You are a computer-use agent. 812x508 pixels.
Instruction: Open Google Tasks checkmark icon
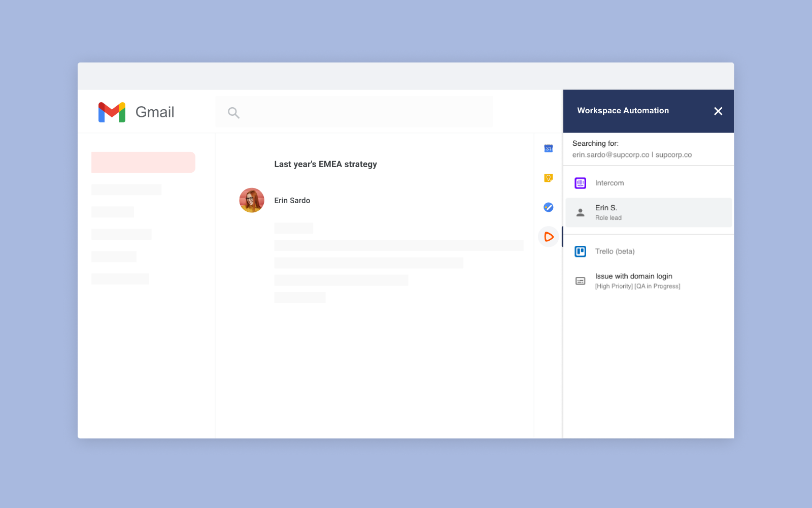(x=549, y=207)
